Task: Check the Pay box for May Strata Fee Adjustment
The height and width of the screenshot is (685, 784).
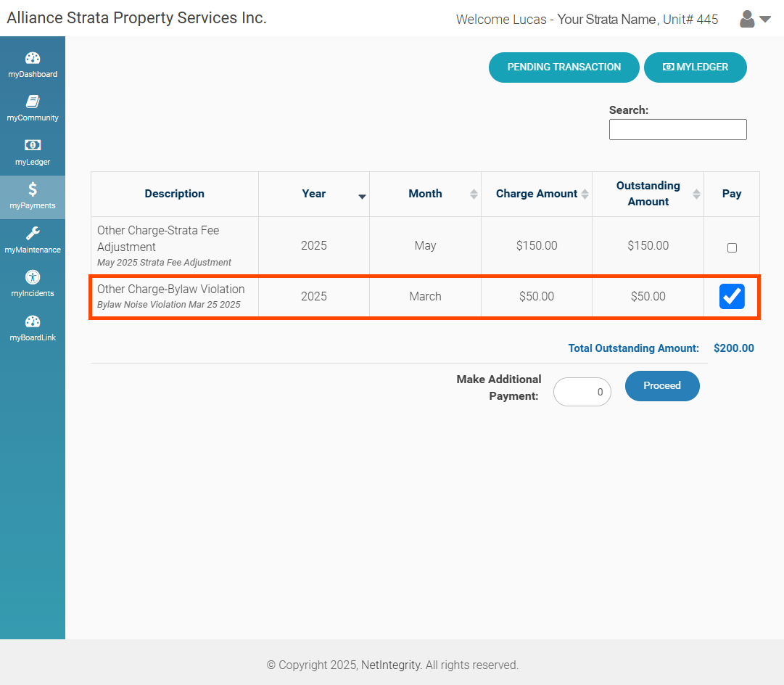Action: (732, 247)
